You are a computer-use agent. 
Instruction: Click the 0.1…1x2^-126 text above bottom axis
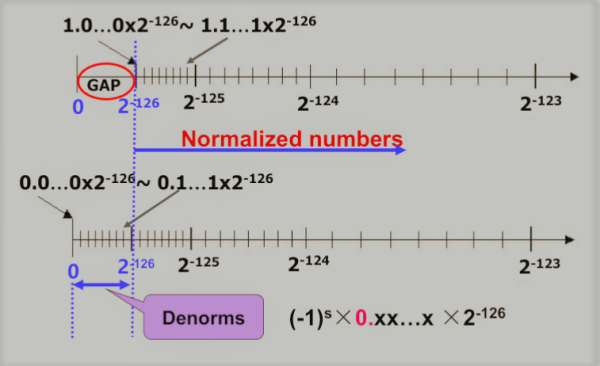(215, 182)
